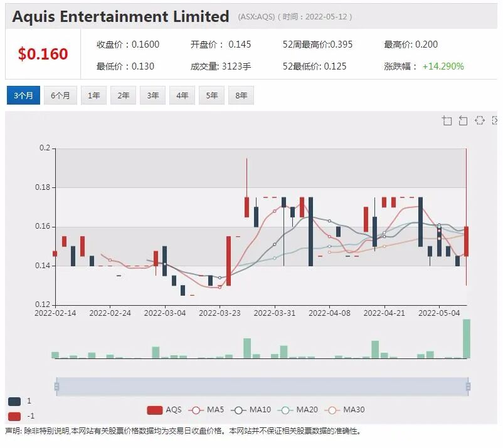
Task: Toggle the MA5 line in legend
Action: (206, 410)
